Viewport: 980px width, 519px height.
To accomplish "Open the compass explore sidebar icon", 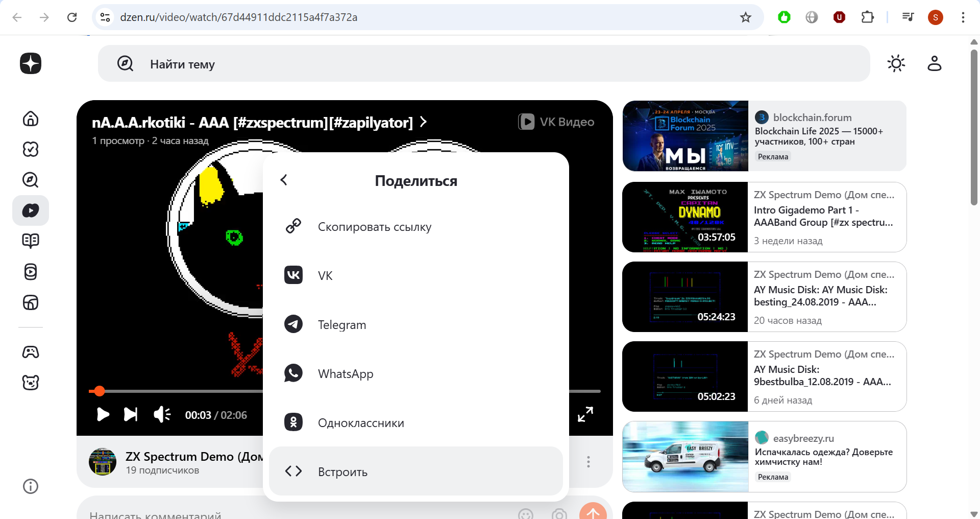I will tap(31, 180).
